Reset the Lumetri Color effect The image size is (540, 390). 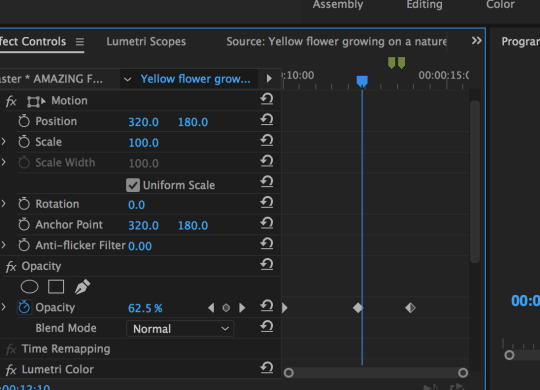tap(267, 368)
